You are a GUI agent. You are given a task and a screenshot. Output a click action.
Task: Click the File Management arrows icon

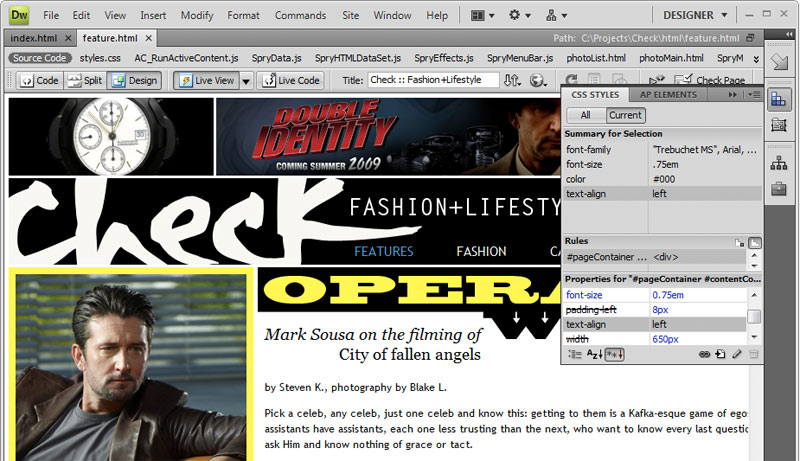(x=512, y=81)
